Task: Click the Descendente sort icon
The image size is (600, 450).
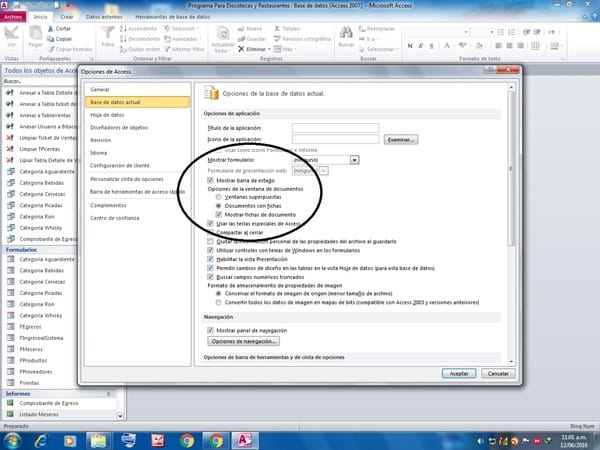Action: pyautogui.click(x=123, y=39)
